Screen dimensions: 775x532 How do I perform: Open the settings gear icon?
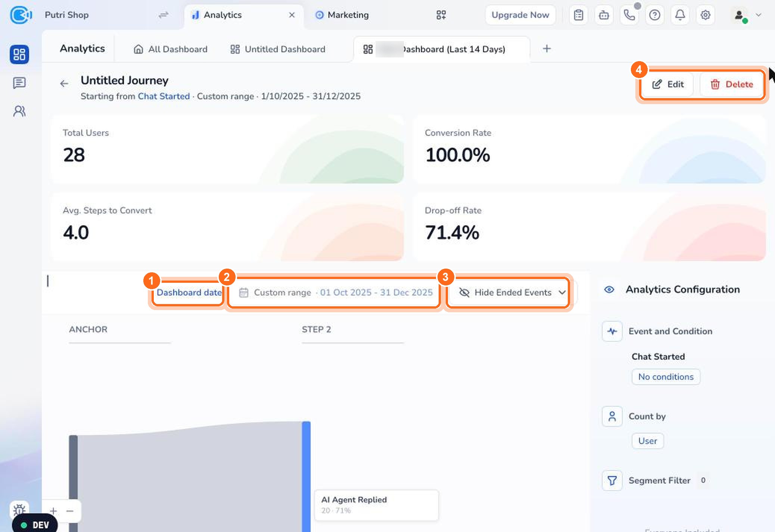pos(705,15)
